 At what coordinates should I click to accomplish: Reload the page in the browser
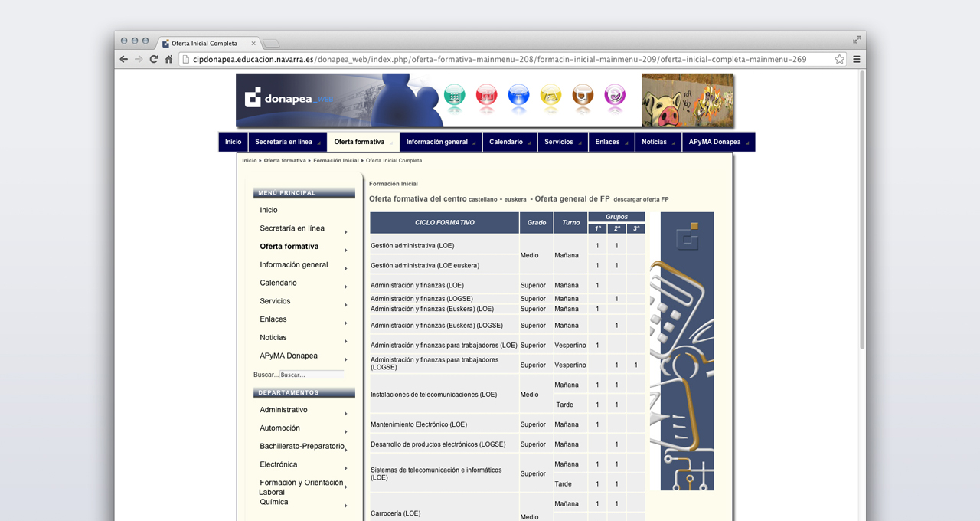(154, 59)
